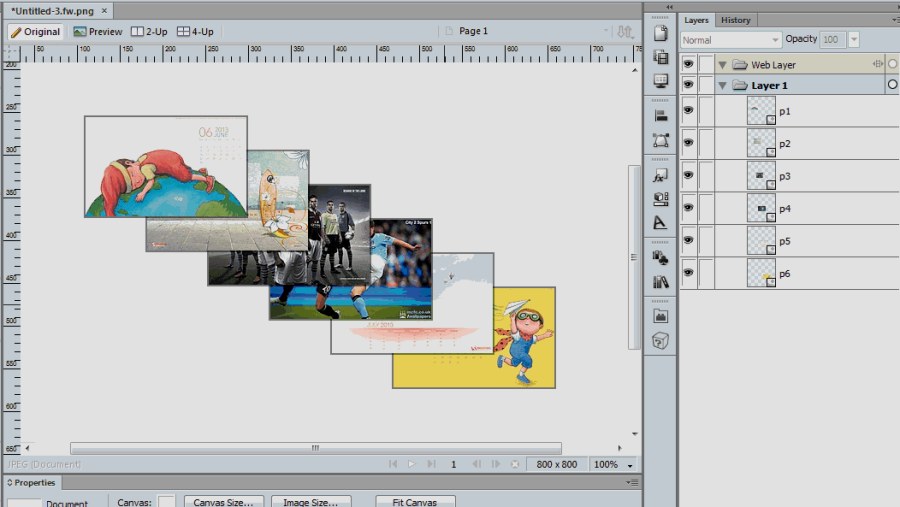
Task: Click the Play animation button
Action: [411, 464]
